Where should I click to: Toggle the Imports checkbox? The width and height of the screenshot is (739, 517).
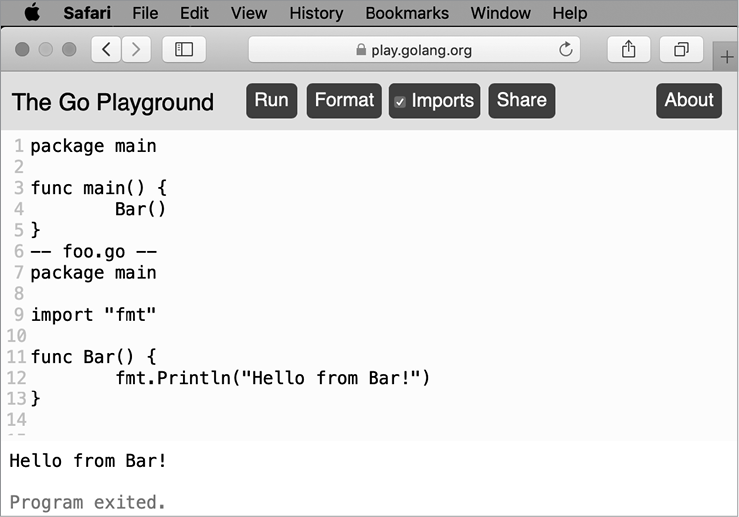400,101
